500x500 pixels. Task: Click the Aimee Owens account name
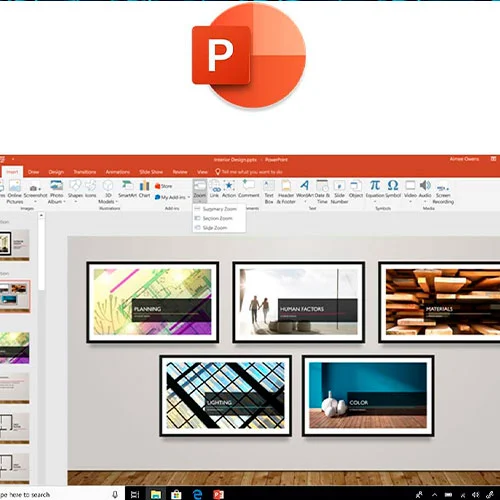click(464, 159)
